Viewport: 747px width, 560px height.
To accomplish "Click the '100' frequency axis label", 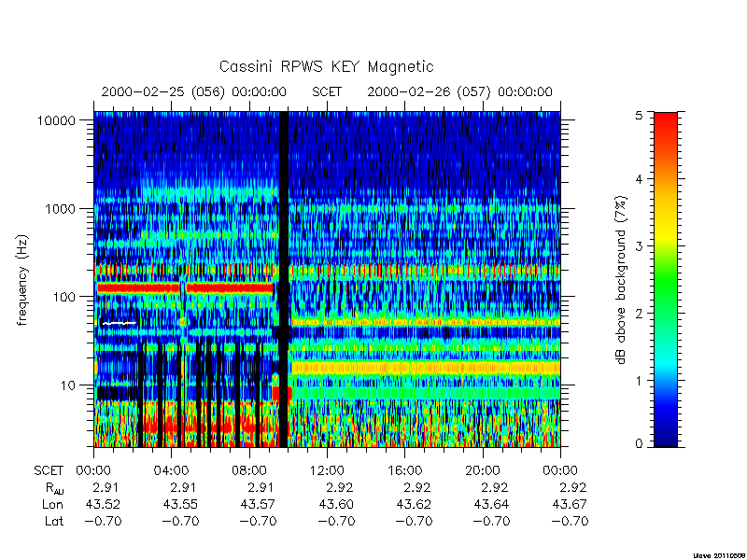I will (x=63, y=297).
